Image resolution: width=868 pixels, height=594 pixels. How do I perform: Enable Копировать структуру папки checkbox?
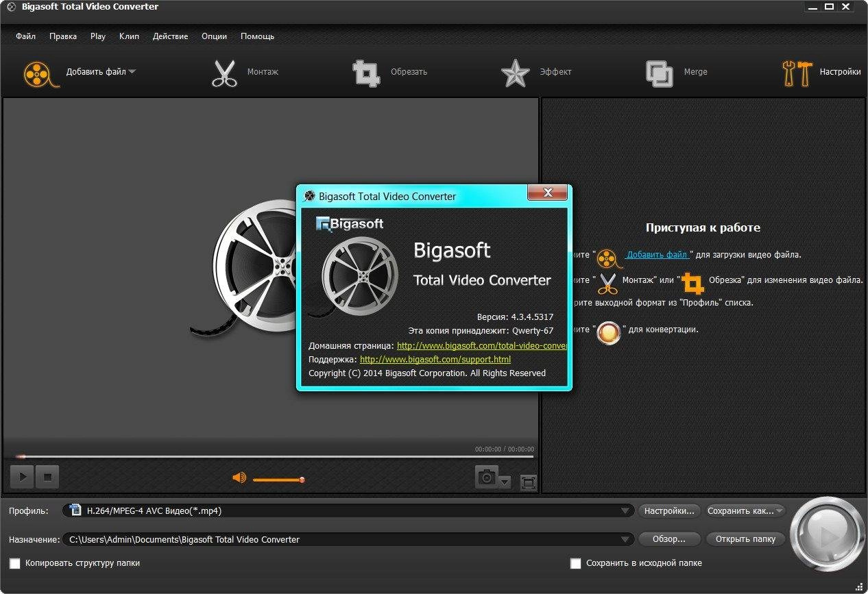point(15,563)
